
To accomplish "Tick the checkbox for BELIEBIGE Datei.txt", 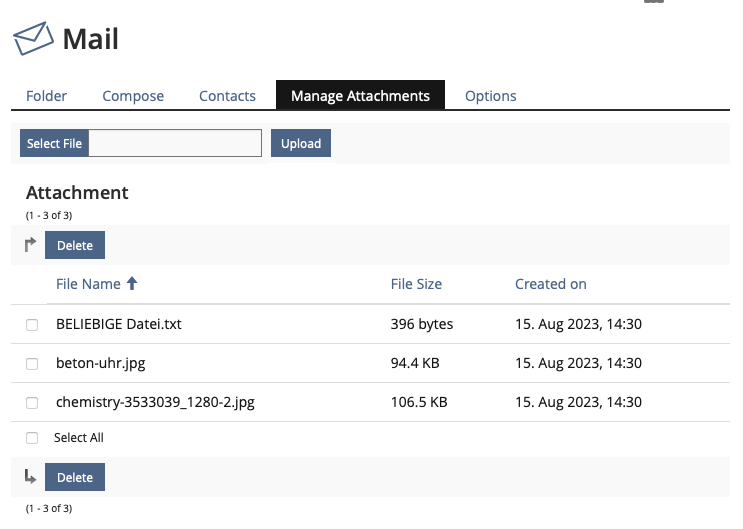I will tap(32, 325).
